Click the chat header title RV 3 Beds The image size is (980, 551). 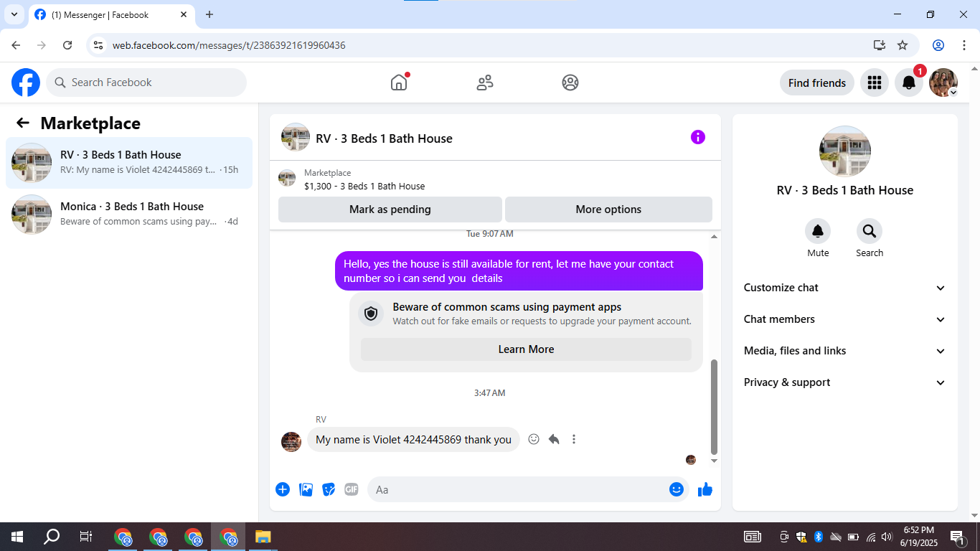384,138
